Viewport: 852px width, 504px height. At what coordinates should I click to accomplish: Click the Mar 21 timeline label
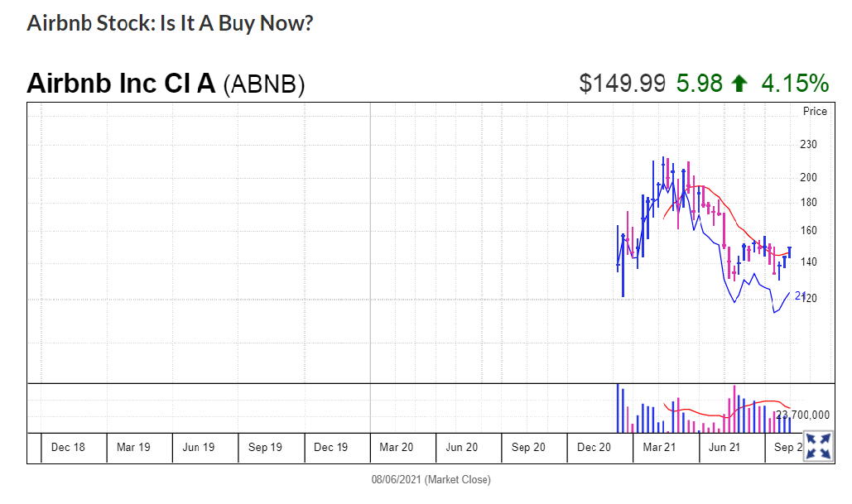pos(659,448)
